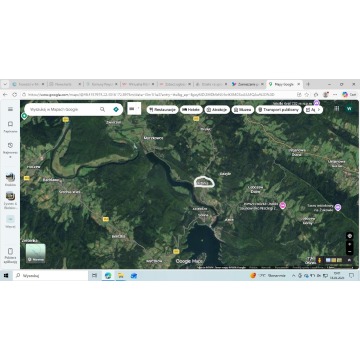Reload the page
This screenshot has height=360, width=360.
point(14,95)
